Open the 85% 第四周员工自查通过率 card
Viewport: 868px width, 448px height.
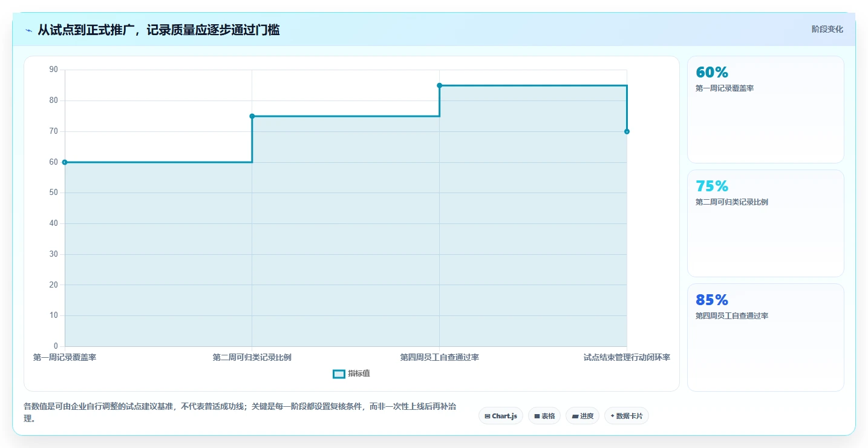coord(766,337)
